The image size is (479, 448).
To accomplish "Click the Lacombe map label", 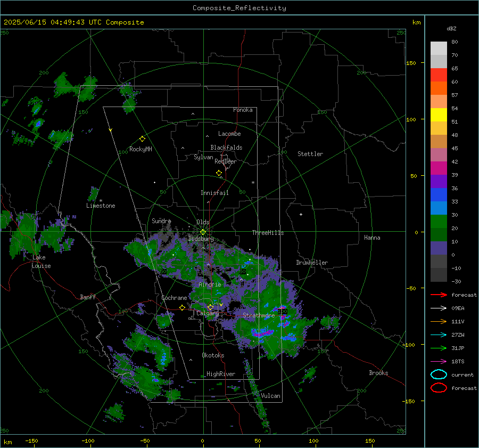I will pyautogui.click(x=229, y=134).
